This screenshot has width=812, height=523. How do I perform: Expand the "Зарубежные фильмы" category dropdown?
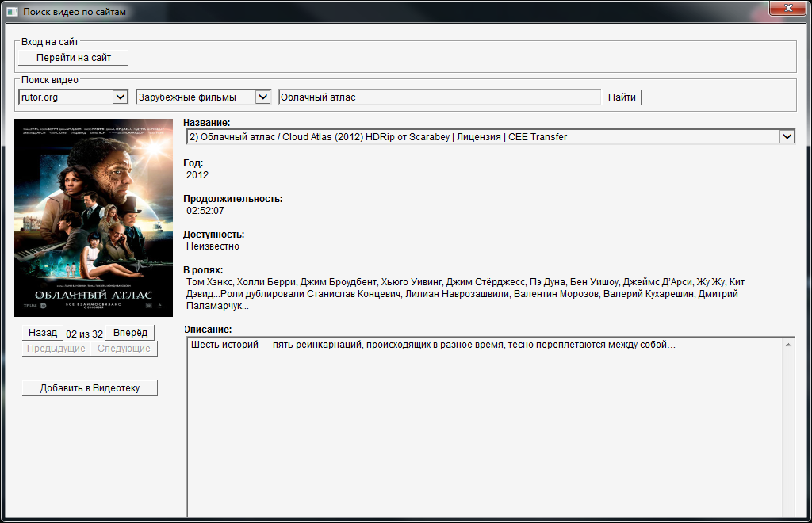263,97
